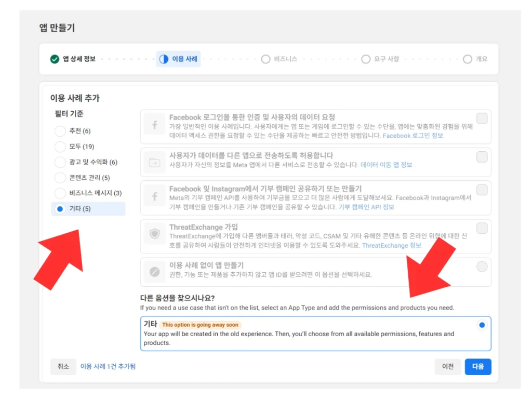The height and width of the screenshot is (399, 532).
Task: Select 이용 사례 없이 앱 만들기 radio
Action: click(x=482, y=267)
